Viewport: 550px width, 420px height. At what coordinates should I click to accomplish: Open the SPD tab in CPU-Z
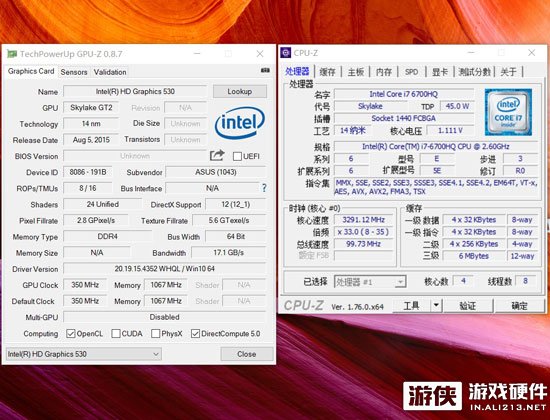[411, 72]
